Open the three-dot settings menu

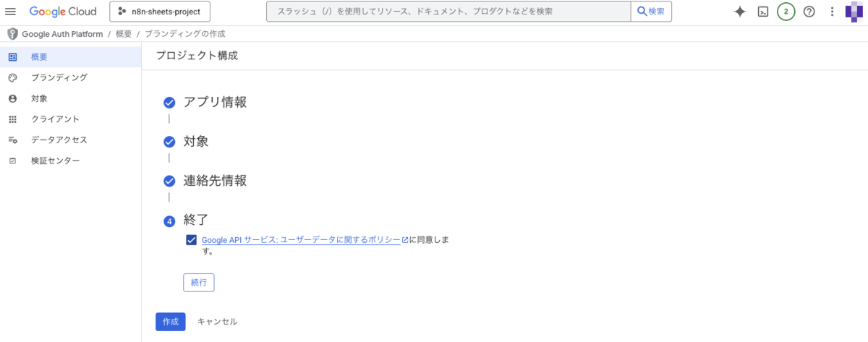pos(832,12)
